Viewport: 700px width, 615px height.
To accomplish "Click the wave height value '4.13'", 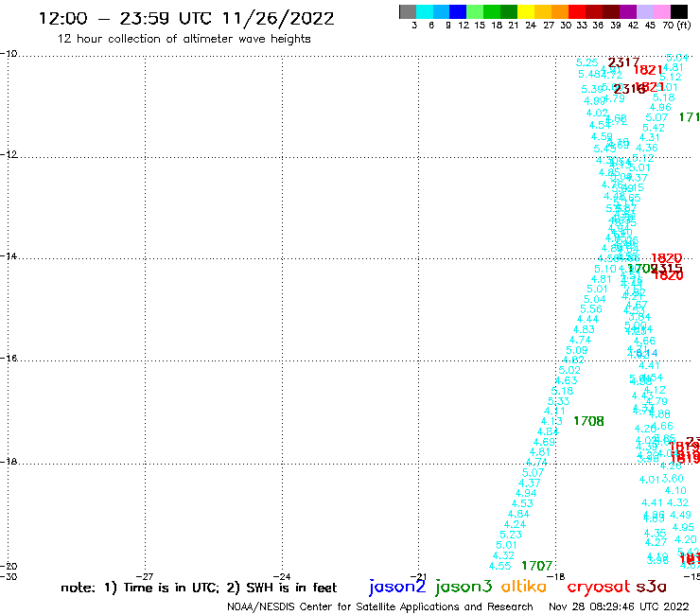I will [551, 421].
